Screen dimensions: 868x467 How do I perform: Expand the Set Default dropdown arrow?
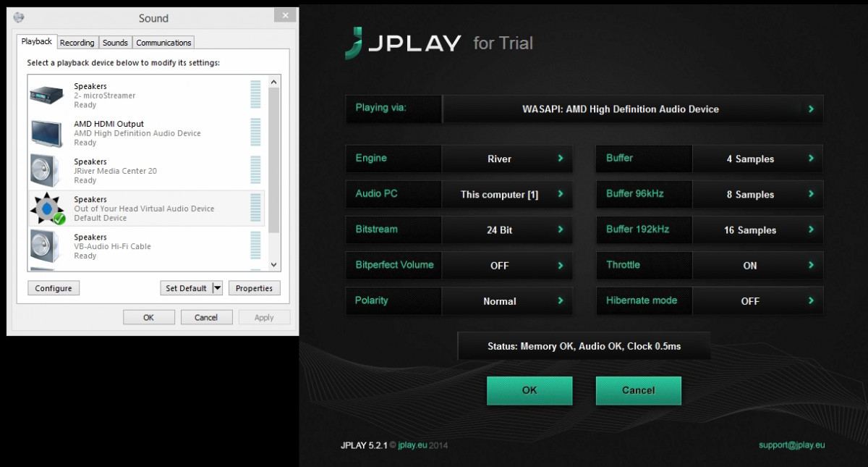tap(217, 288)
